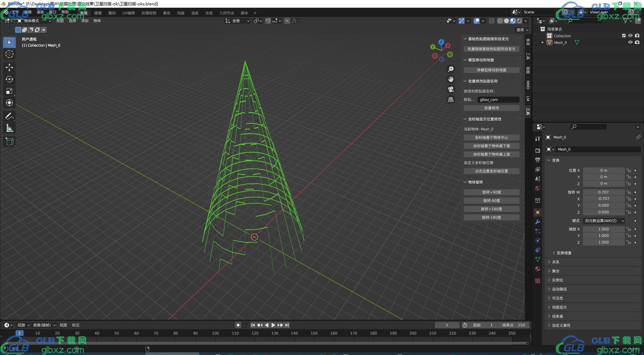Viewport: 644px width, 355px height.
Task: Play the animation forward
Action: pos(273,325)
